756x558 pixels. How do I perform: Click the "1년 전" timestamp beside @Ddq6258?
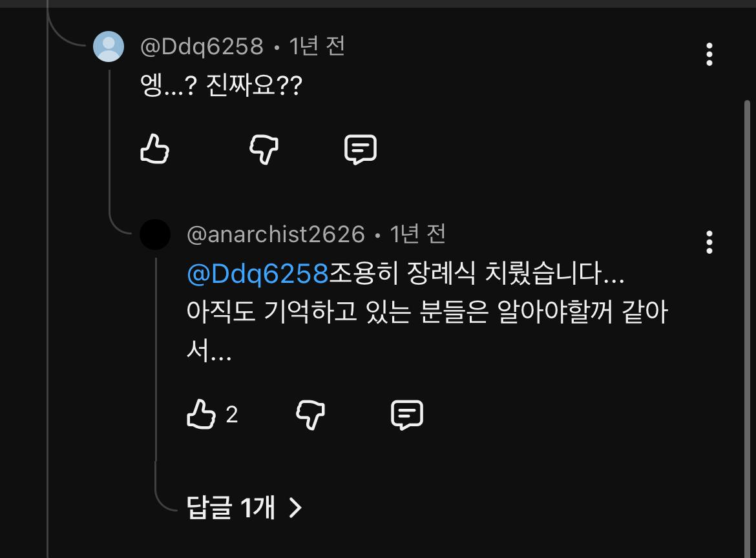[317, 46]
